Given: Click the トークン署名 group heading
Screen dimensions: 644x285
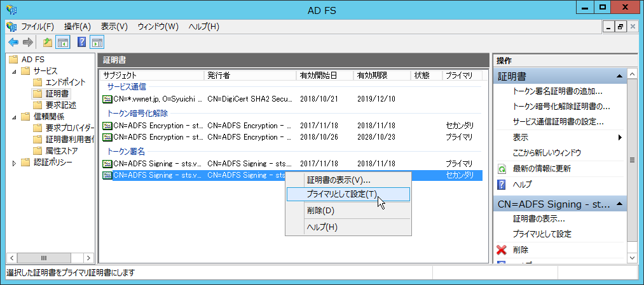Looking at the screenshot, I should click(x=126, y=152).
